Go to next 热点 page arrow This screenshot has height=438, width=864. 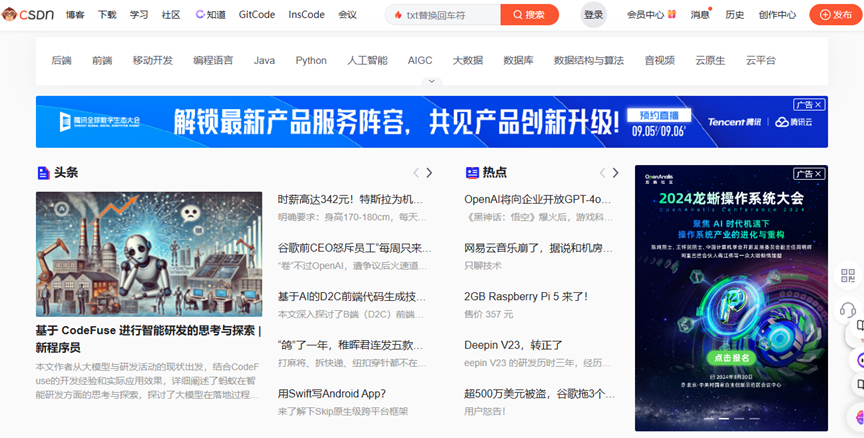click(615, 173)
